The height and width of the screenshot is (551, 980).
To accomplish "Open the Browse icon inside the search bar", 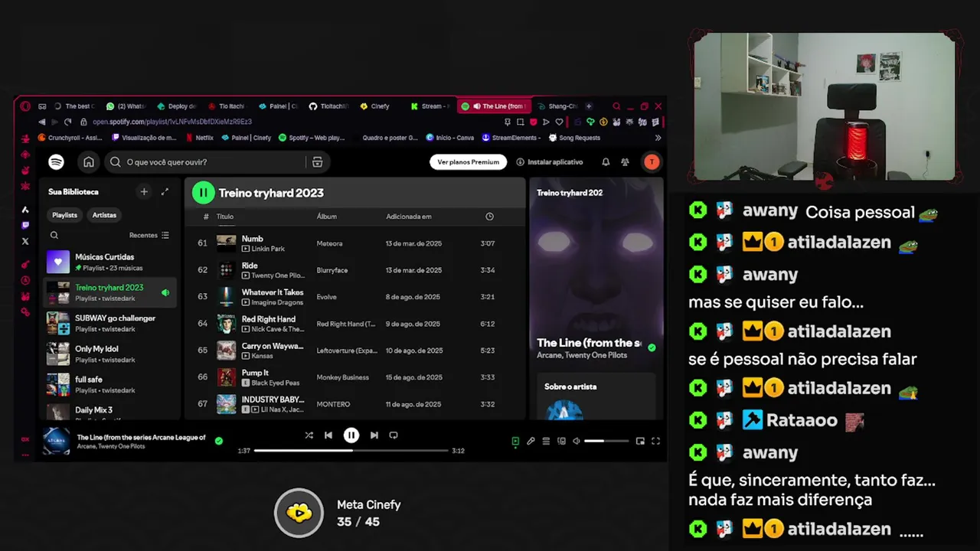I will [x=317, y=162].
